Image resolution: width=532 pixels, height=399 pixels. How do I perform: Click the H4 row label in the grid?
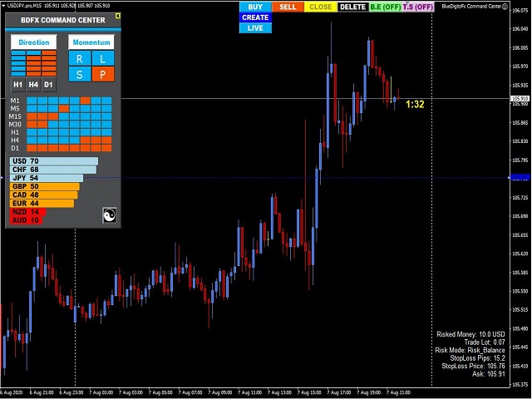click(15, 140)
